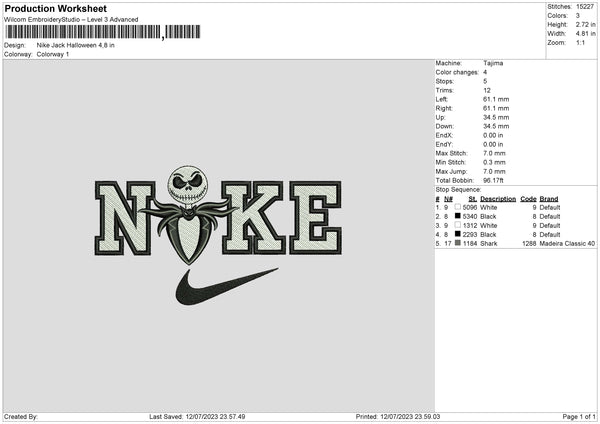Click the 'Page 1 of 1' footer text
600x424 pixels.
click(x=579, y=416)
